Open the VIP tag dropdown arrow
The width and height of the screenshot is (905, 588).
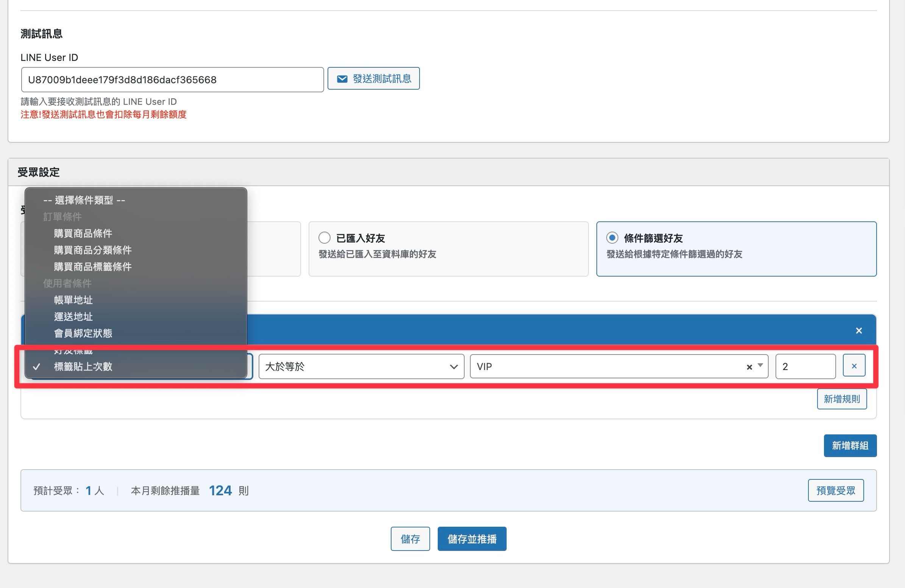click(x=760, y=365)
